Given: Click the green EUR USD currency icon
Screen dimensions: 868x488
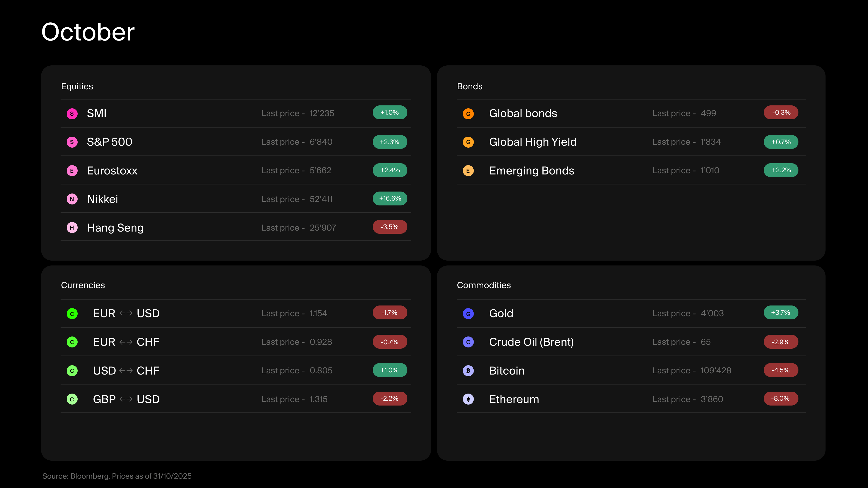Looking at the screenshot, I should (x=72, y=314).
